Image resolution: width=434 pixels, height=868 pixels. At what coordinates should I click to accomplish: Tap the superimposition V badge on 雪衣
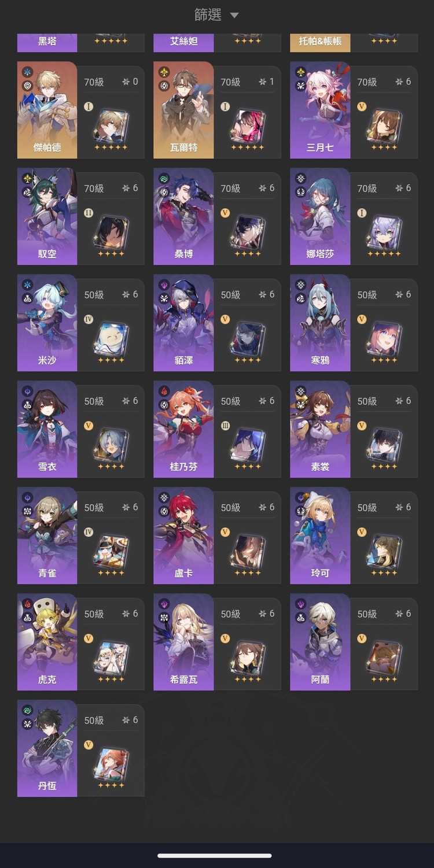(x=89, y=426)
